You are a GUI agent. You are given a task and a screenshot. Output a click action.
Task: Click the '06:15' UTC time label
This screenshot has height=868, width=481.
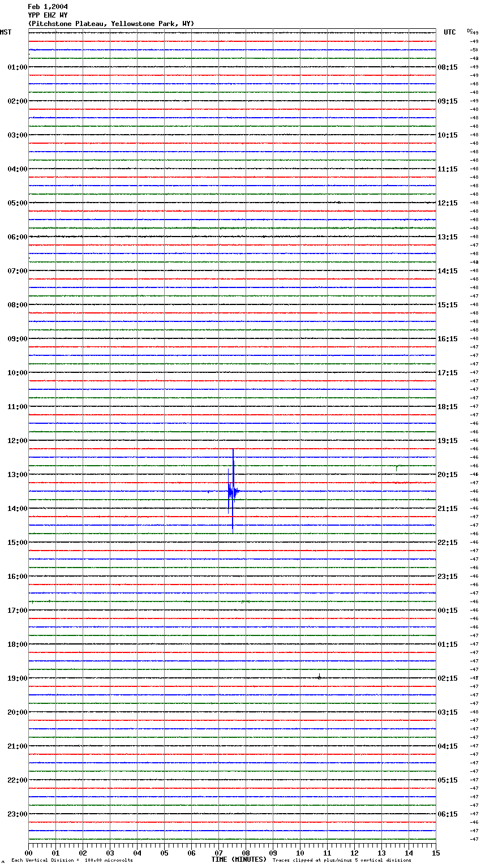(x=448, y=814)
